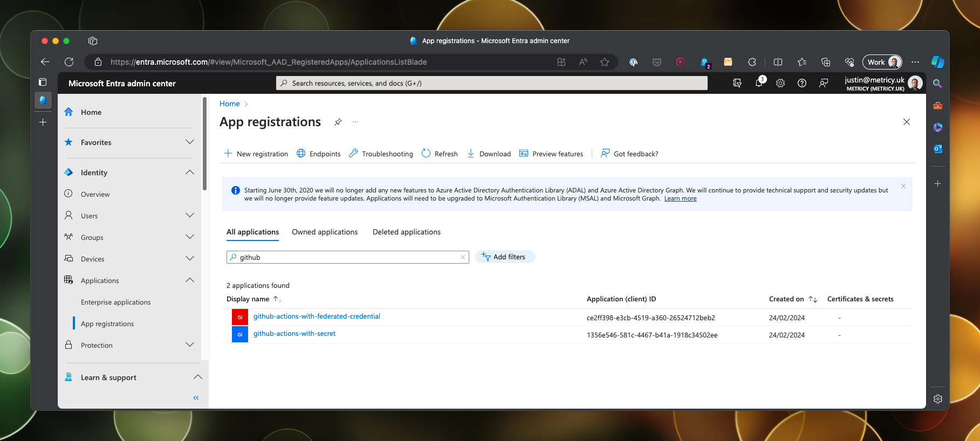Download the applications list
The height and width of the screenshot is (441, 980).
pyautogui.click(x=489, y=154)
